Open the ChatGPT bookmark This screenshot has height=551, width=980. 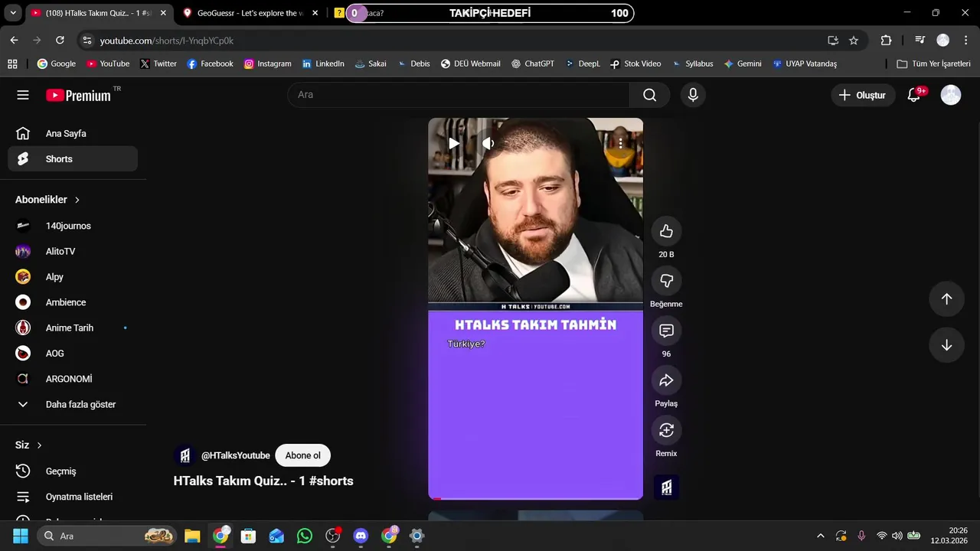(x=532, y=64)
